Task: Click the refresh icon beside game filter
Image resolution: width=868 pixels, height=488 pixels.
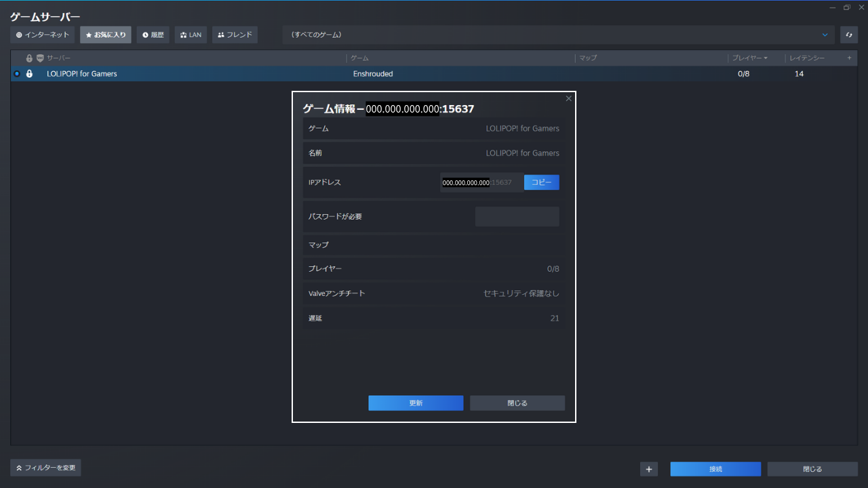Action: tap(848, 35)
